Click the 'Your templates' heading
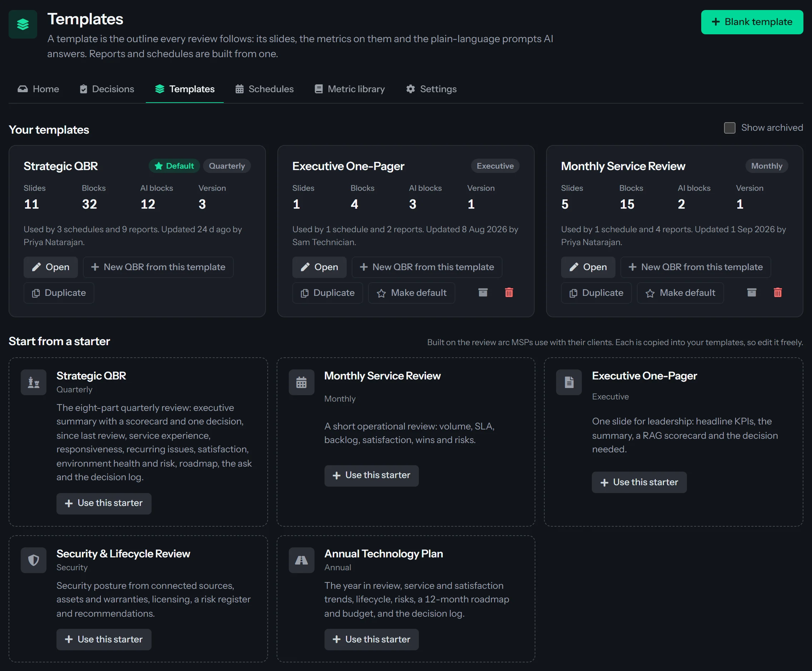The height and width of the screenshot is (671, 812). tap(49, 130)
